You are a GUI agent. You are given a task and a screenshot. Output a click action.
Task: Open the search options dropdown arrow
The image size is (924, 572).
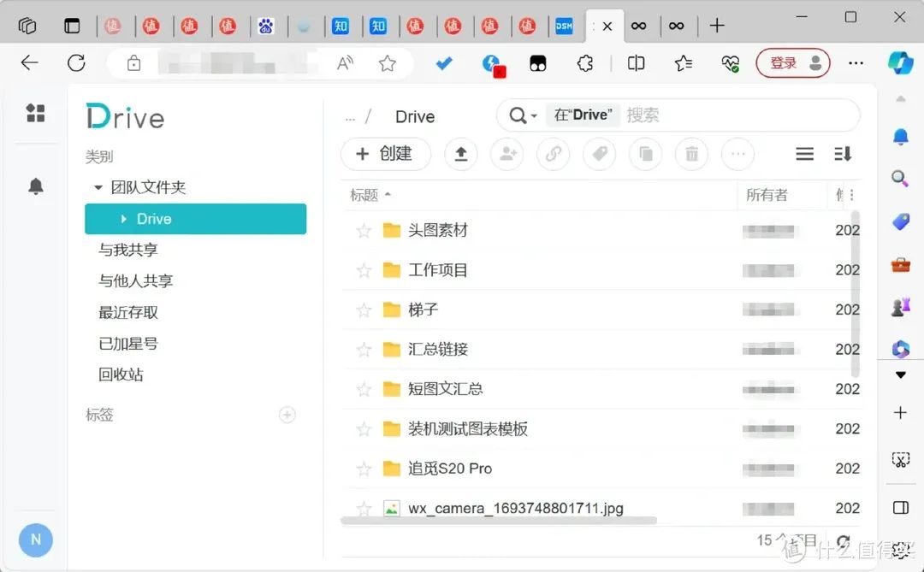(x=534, y=116)
